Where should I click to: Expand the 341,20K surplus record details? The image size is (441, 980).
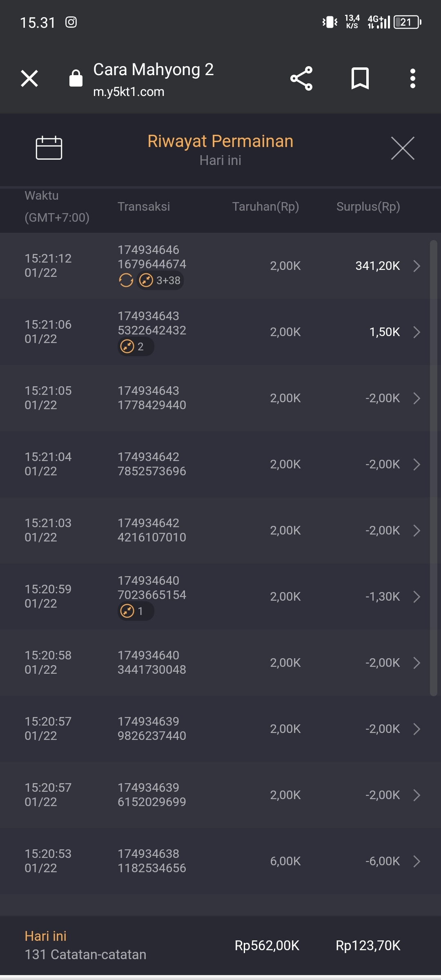(416, 266)
